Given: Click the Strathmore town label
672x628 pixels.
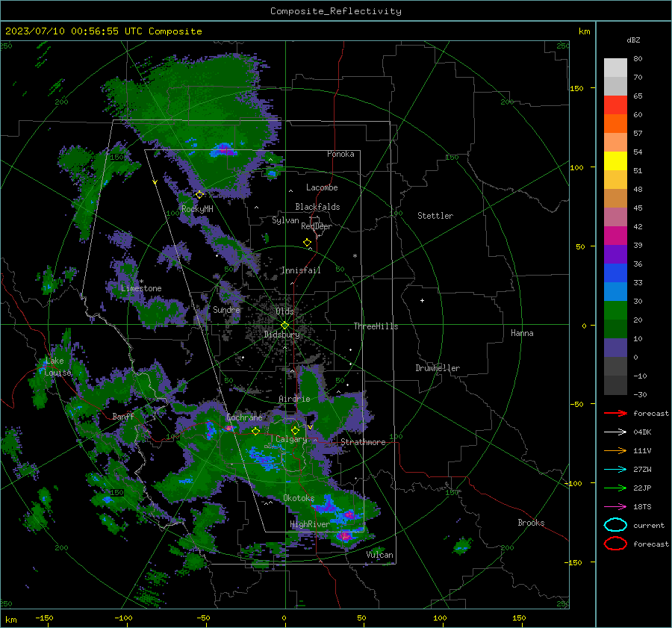Looking at the screenshot, I should pos(363,442).
